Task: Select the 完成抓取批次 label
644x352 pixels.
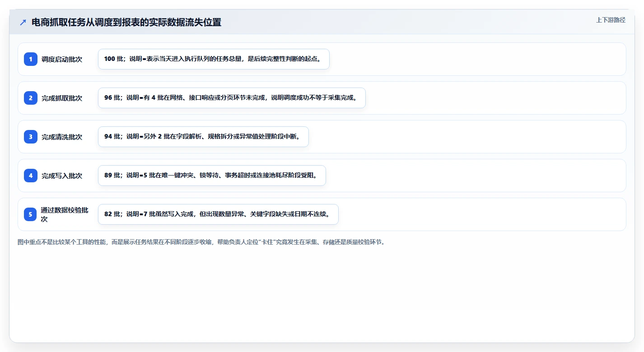Action: (62, 98)
